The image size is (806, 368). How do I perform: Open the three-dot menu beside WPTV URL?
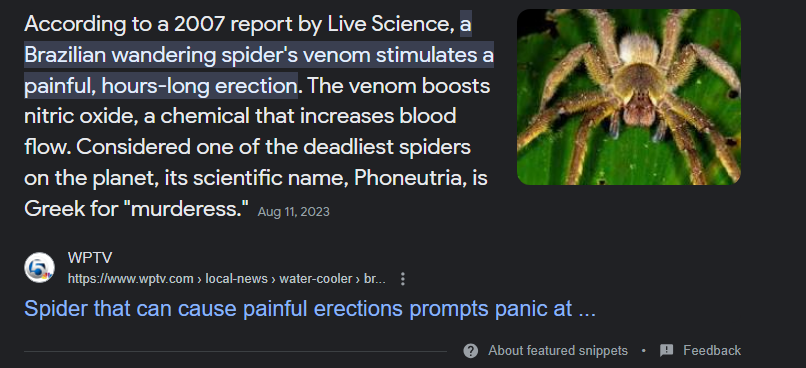(402, 279)
